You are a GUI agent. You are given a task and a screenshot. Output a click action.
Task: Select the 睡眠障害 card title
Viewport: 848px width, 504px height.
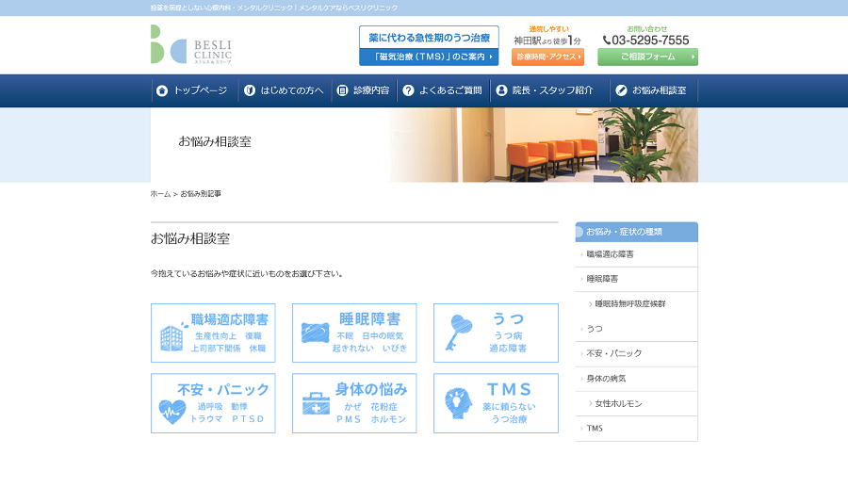(x=370, y=319)
